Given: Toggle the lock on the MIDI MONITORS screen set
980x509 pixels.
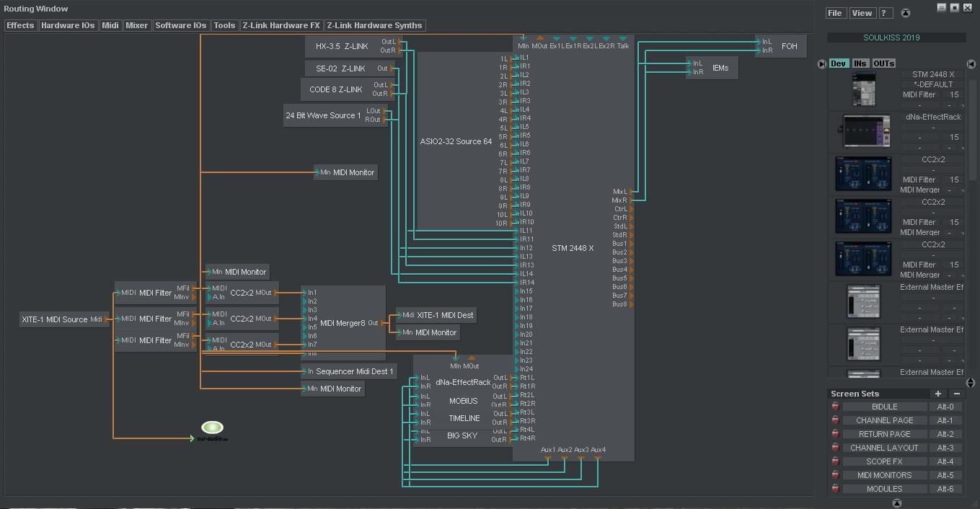Looking at the screenshot, I should pos(836,475).
